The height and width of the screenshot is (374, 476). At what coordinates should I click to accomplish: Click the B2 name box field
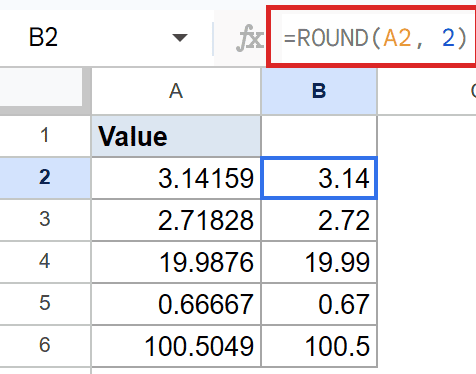point(106,37)
